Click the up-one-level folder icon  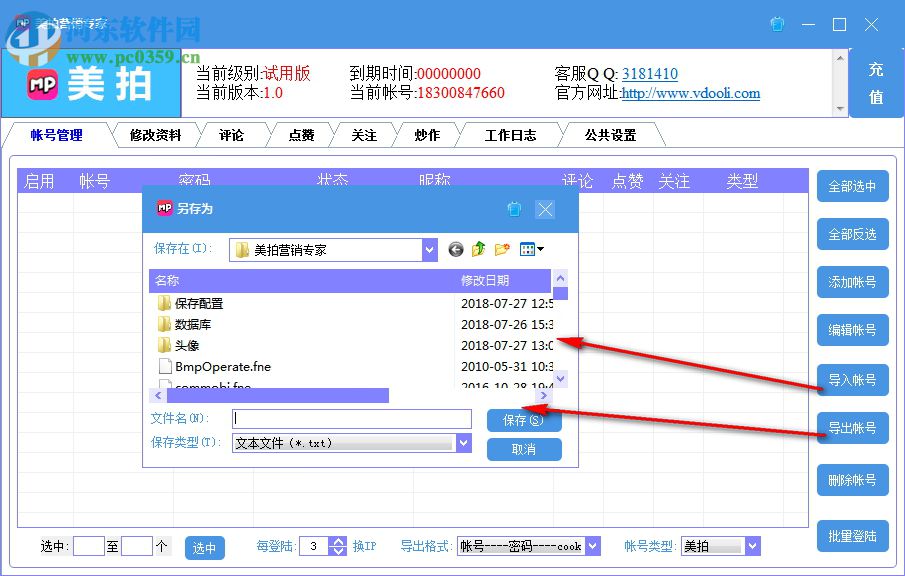(x=478, y=248)
